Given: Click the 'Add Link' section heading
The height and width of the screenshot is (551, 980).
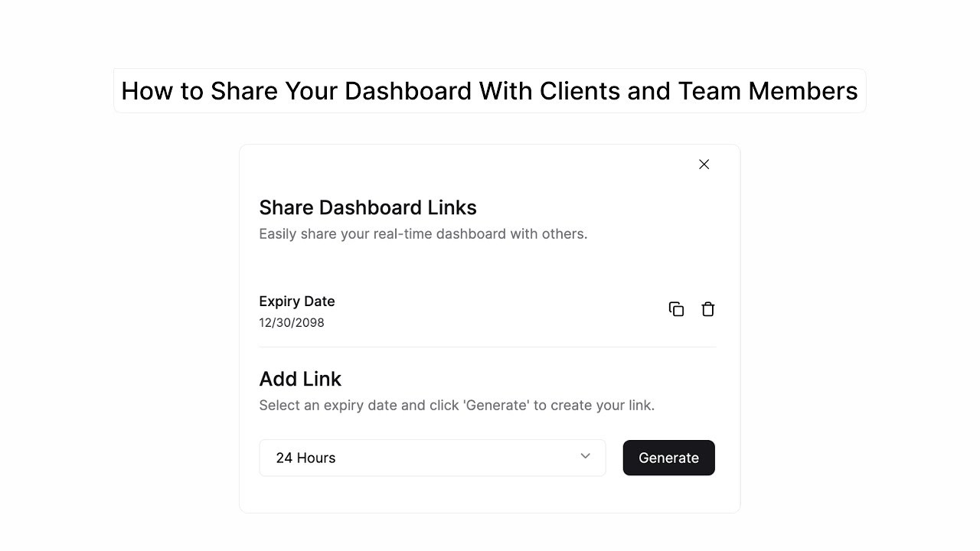Looking at the screenshot, I should (300, 379).
